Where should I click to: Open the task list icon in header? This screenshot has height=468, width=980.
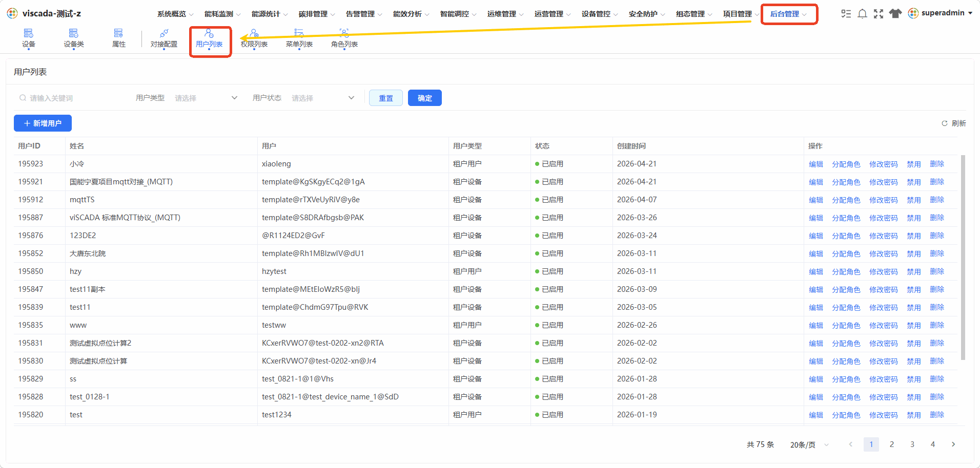pos(846,14)
